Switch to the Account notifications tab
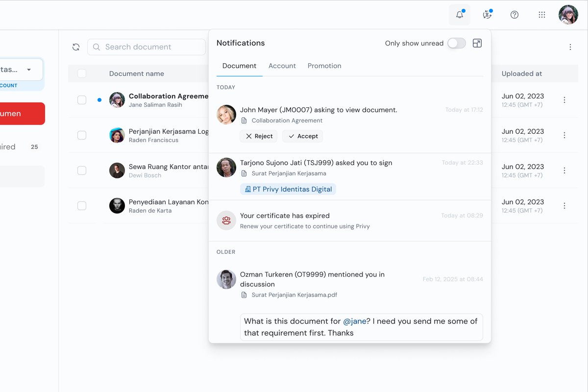This screenshot has width=588, height=392. tap(282, 66)
